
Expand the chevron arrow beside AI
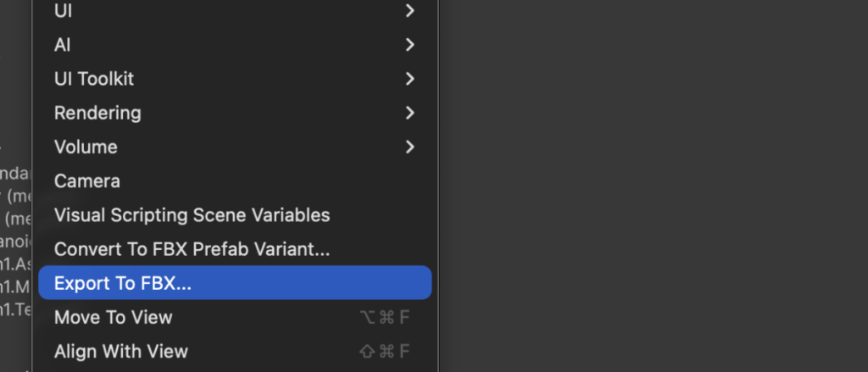tap(410, 45)
